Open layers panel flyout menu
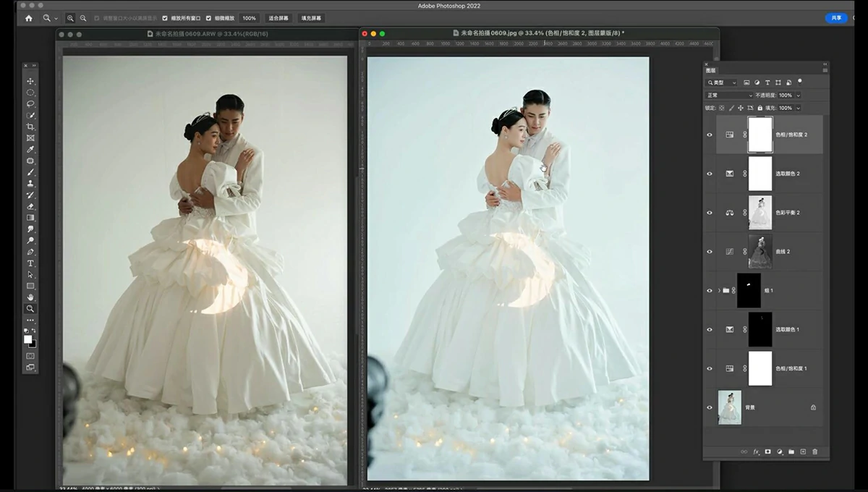The image size is (868, 492). 825,71
